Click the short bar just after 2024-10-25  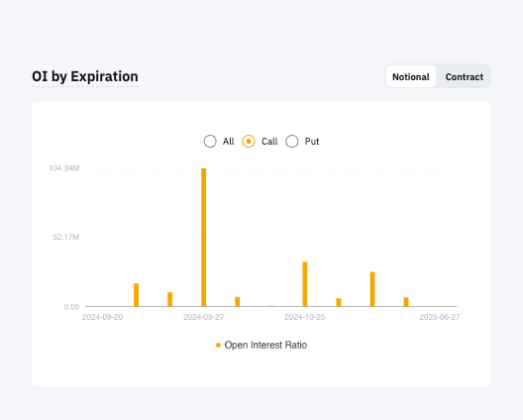click(x=339, y=302)
